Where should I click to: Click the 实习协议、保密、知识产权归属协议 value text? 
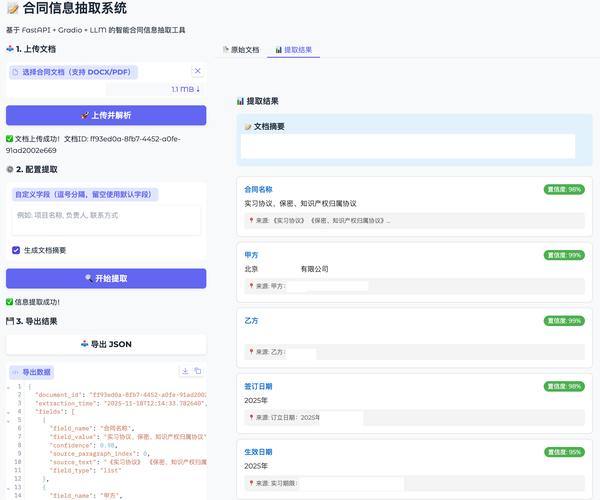coord(300,204)
